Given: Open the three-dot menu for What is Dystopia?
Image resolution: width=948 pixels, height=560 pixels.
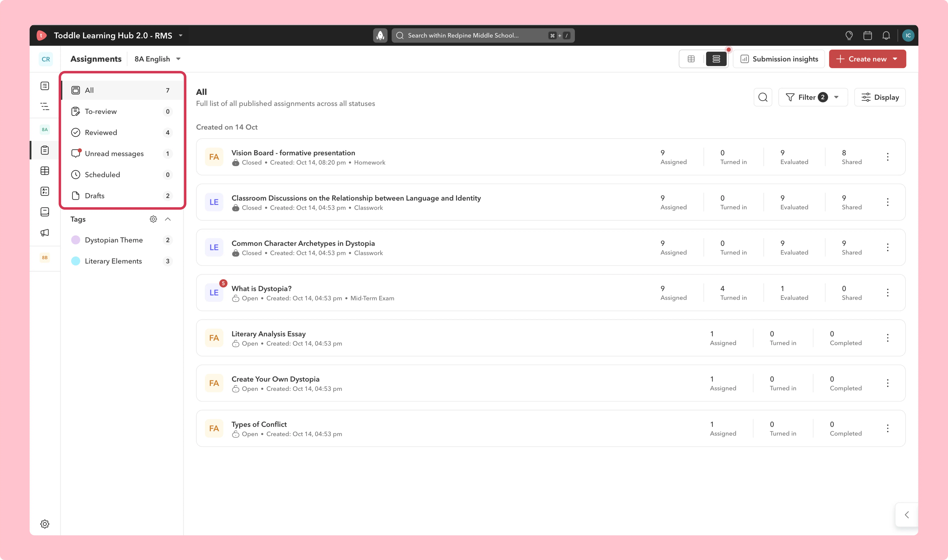Looking at the screenshot, I should 888,293.
